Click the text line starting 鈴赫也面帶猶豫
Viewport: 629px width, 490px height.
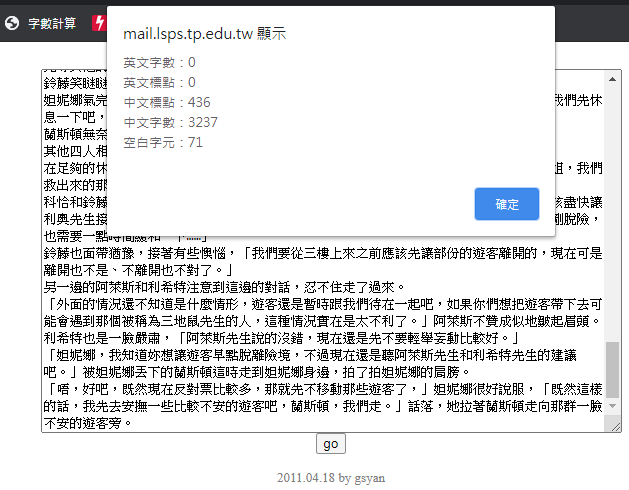tap(323, 253)
